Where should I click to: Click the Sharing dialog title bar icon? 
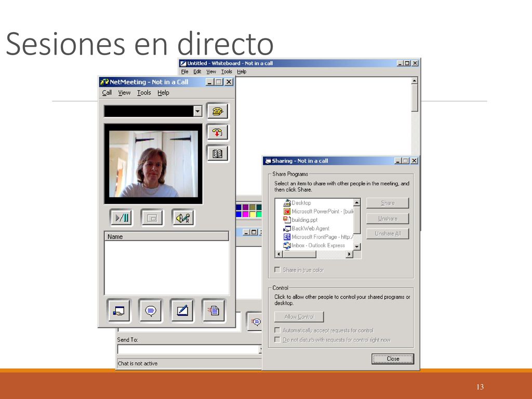coord(268,161)
